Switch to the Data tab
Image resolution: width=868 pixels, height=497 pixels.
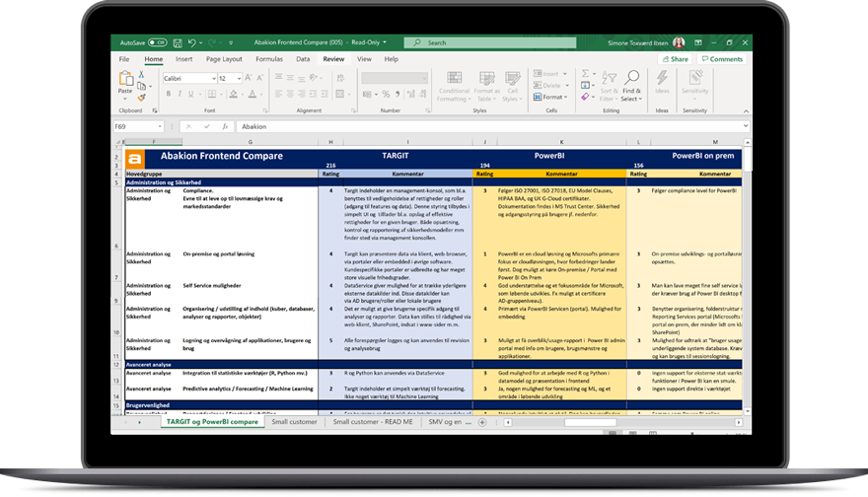click(x=303, y=59)
